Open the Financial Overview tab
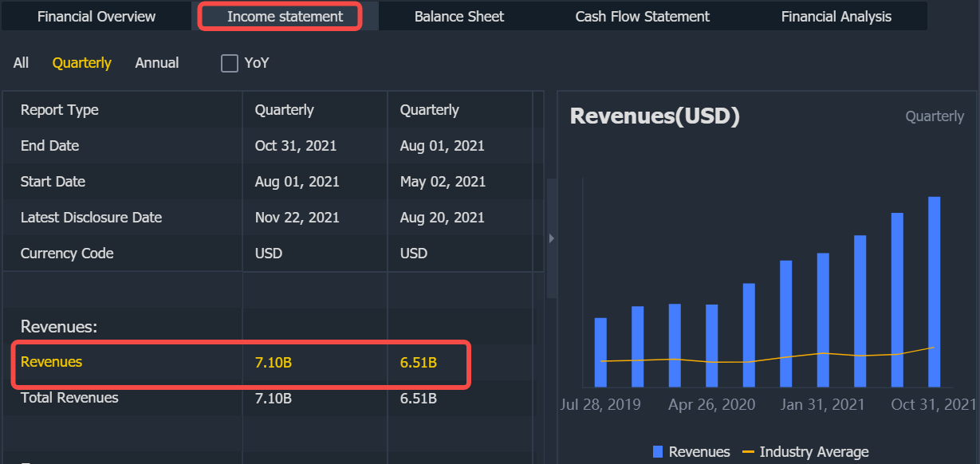 (96, 17)
